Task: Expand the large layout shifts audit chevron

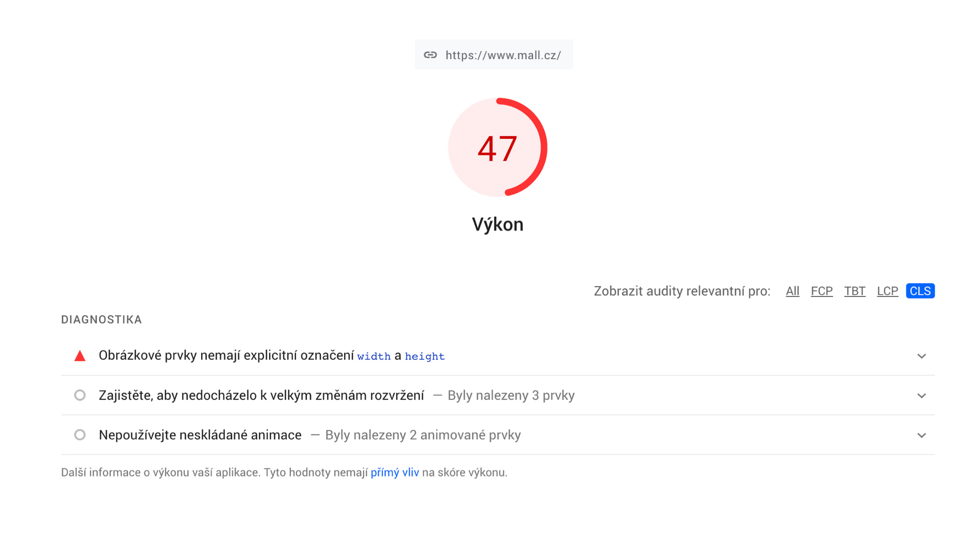Action: pos(921,396)
